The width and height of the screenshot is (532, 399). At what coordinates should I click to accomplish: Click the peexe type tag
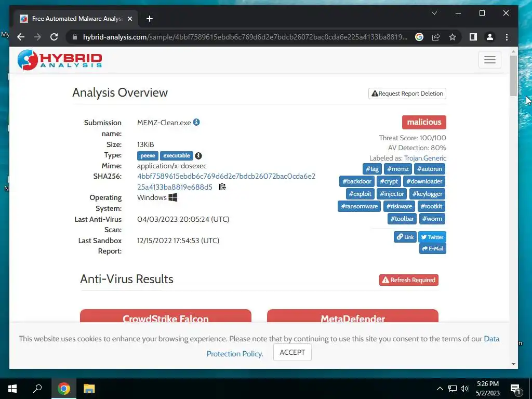[148, 156]
